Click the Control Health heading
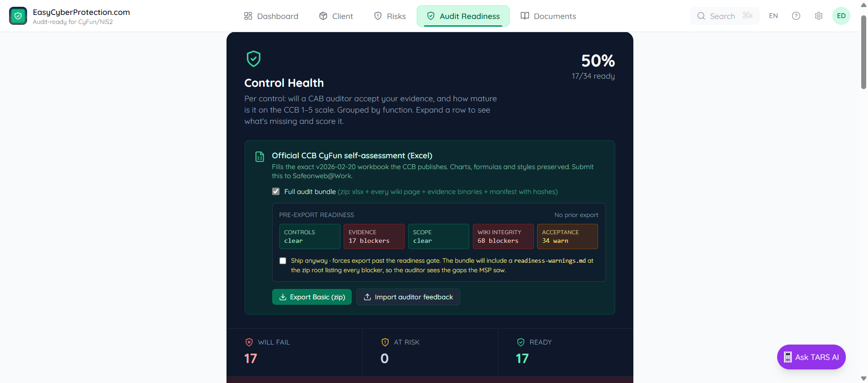Screen dimensions: 868x383 [x=284, y=83]
